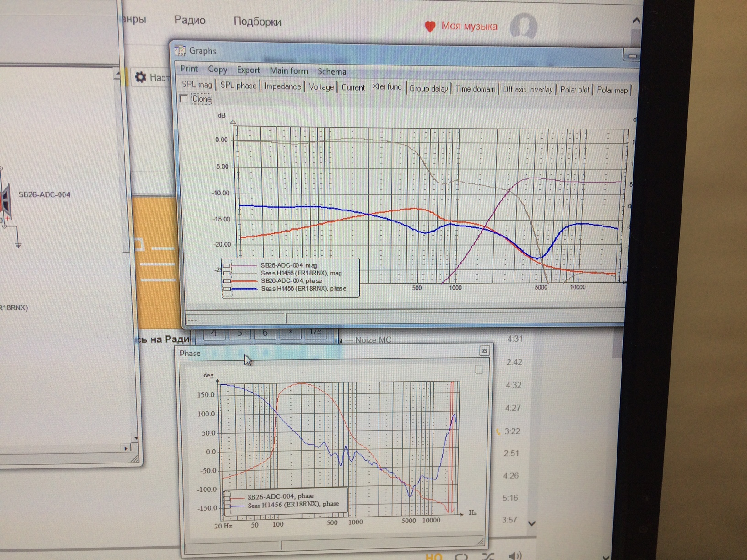The width and height of the screenshot is (747, 560).
Task: Click the red heart icon
Action: point(430,27)
